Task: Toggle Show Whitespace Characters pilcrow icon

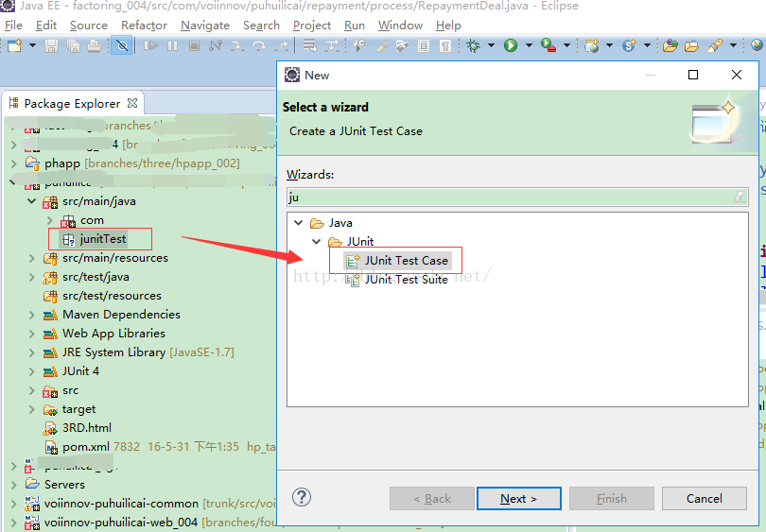Action: [444, 46]
